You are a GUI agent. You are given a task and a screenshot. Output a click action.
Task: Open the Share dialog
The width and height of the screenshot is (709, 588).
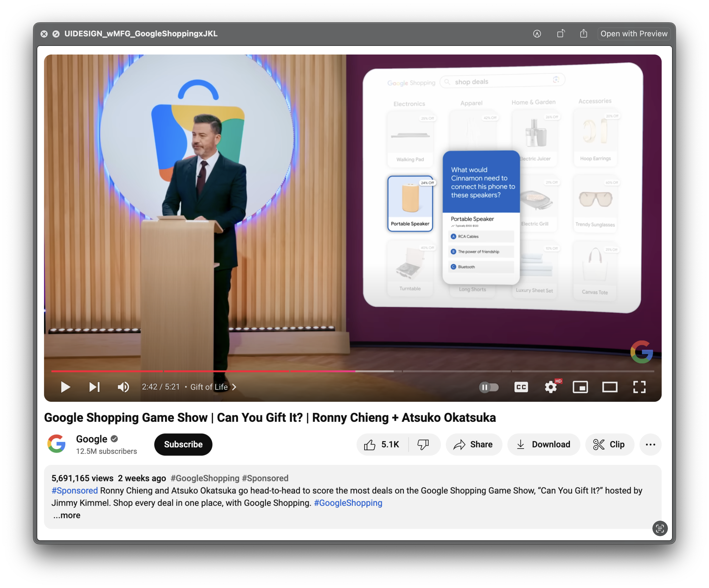(x=473, y=444)
